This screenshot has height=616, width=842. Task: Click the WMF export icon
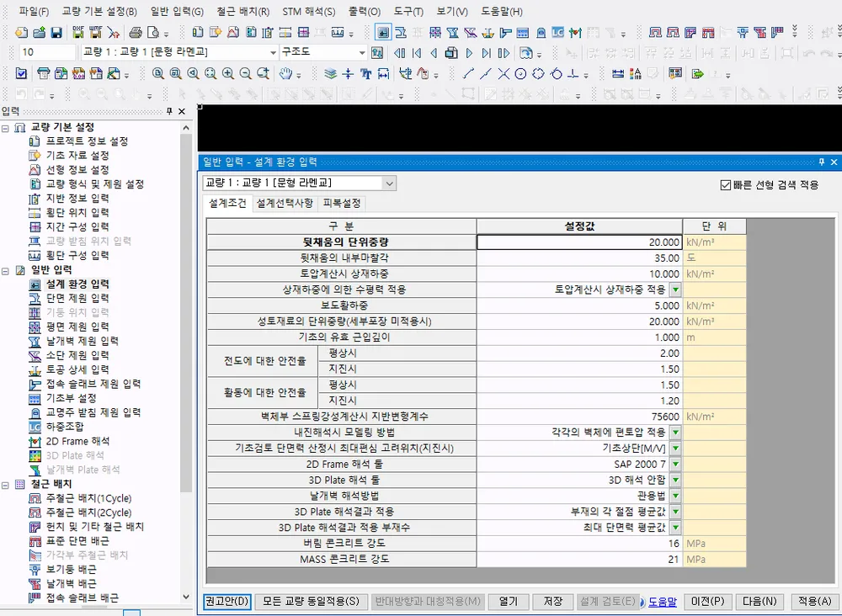pyautogui.click(x=96, y=33)
